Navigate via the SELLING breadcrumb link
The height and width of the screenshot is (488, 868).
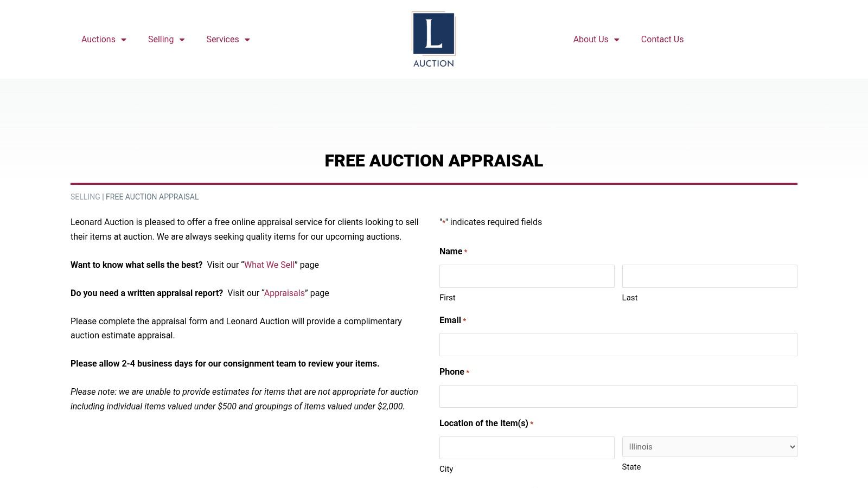pyautogui.click(x=85, y=197)
